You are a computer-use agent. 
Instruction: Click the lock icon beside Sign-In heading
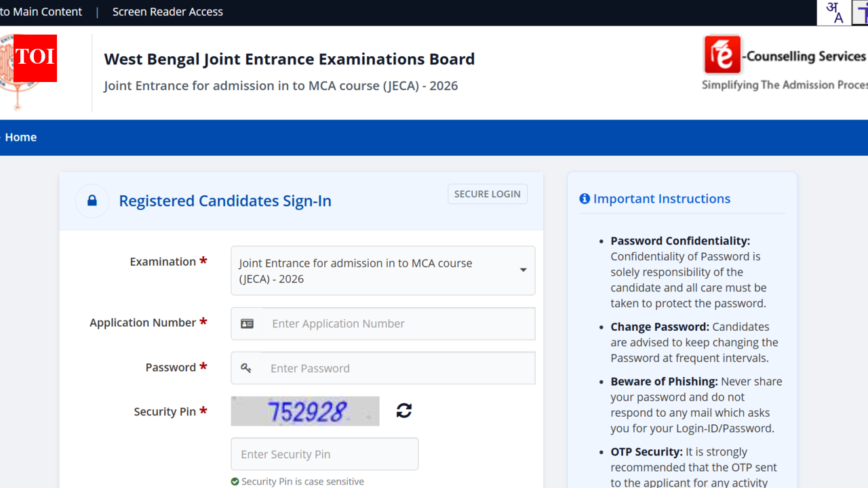tap(92, 201)
